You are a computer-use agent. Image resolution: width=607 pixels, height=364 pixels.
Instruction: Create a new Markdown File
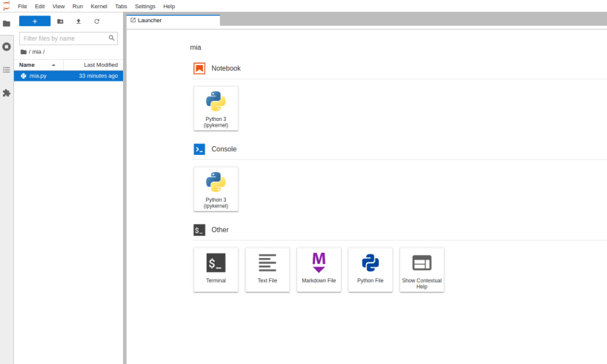(319, 270)
